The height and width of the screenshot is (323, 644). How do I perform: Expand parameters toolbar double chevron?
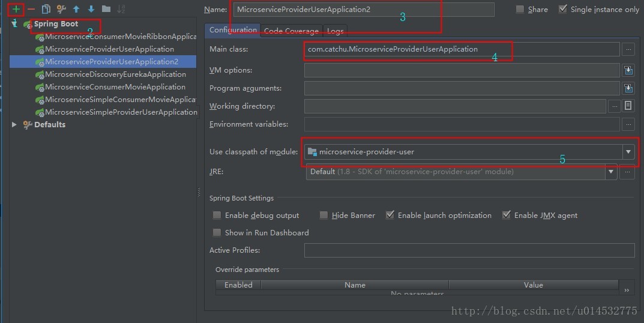pos(627,290)
